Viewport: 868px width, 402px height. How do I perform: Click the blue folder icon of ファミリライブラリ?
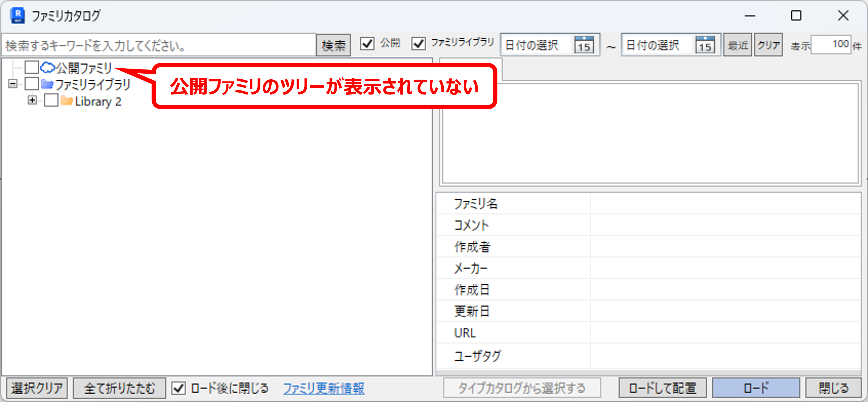click(x=47, y=84)
